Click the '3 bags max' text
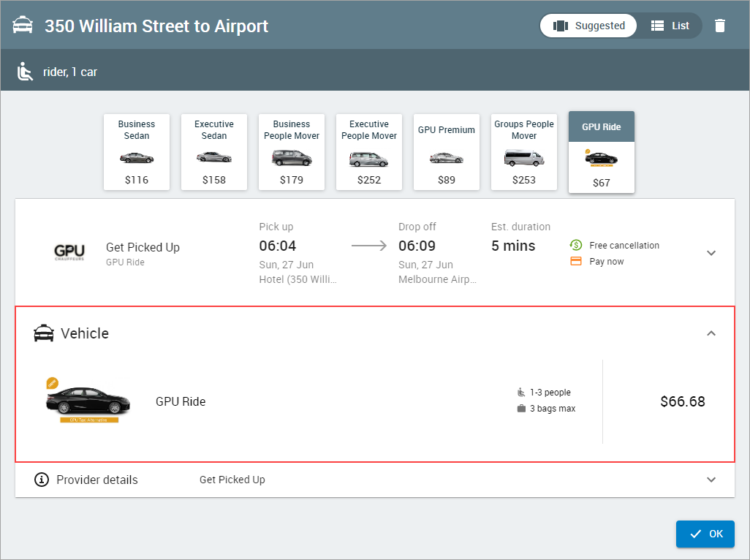 [x=553, y=409]
